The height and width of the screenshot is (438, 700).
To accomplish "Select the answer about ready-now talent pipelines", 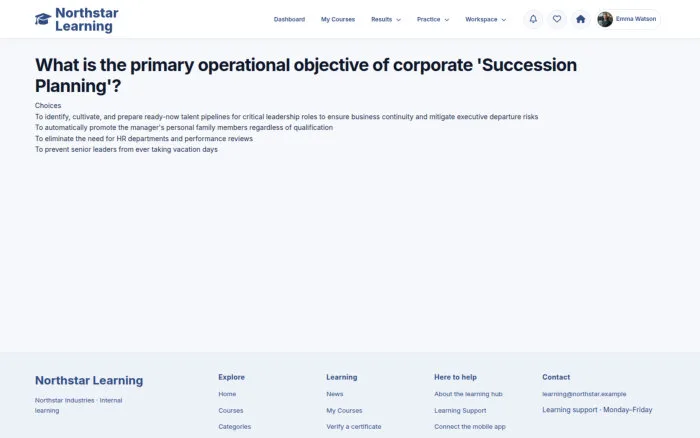I will (x=287, y=117).
